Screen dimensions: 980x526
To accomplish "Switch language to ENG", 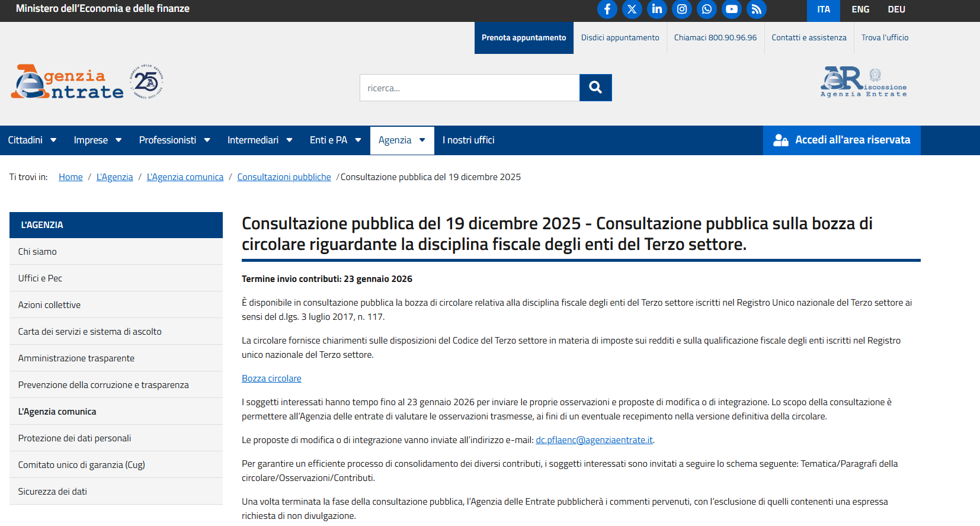I will tap(860, 9).
